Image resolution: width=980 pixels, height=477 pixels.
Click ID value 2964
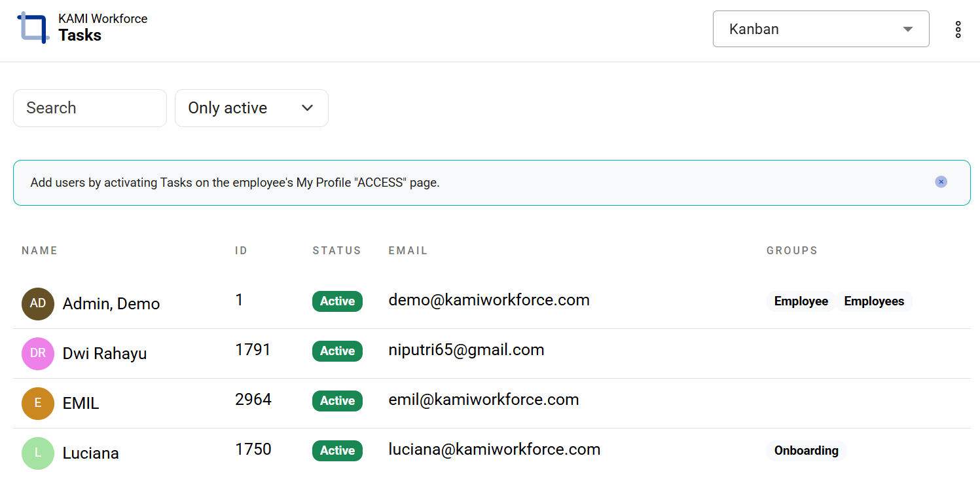[x=253, y=400]
